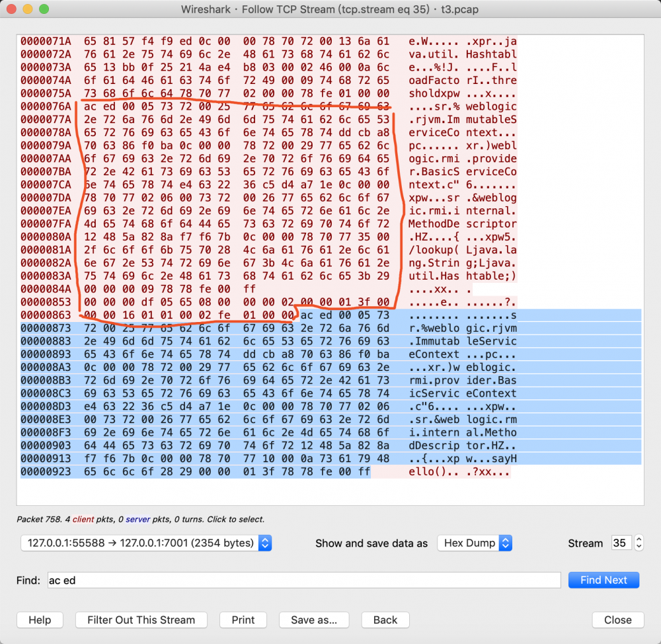
Task: Click the green zoom window button
Action: [x=44, y=9]
